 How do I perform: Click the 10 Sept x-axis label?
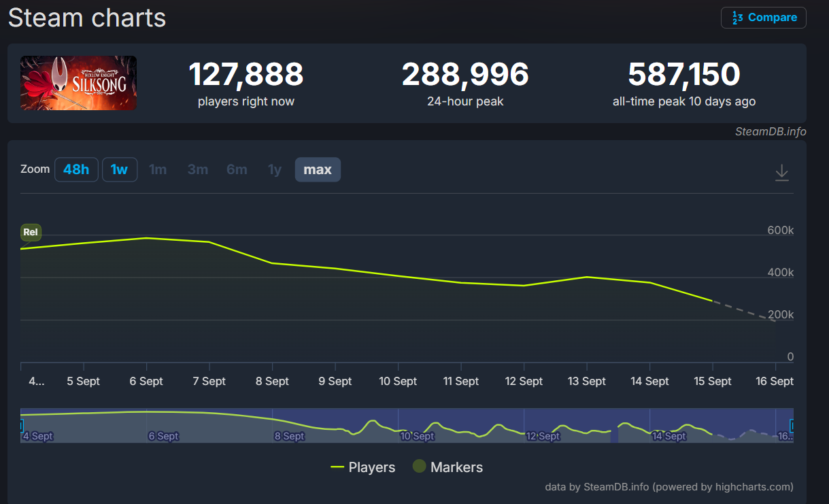[x=398, y=381]
